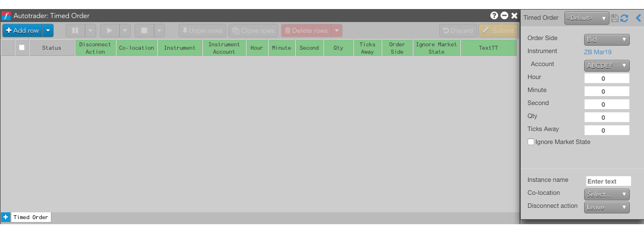Click the Co-location column header
The width and height of the screenshot is (644, 231).
[x=137, y=47]
